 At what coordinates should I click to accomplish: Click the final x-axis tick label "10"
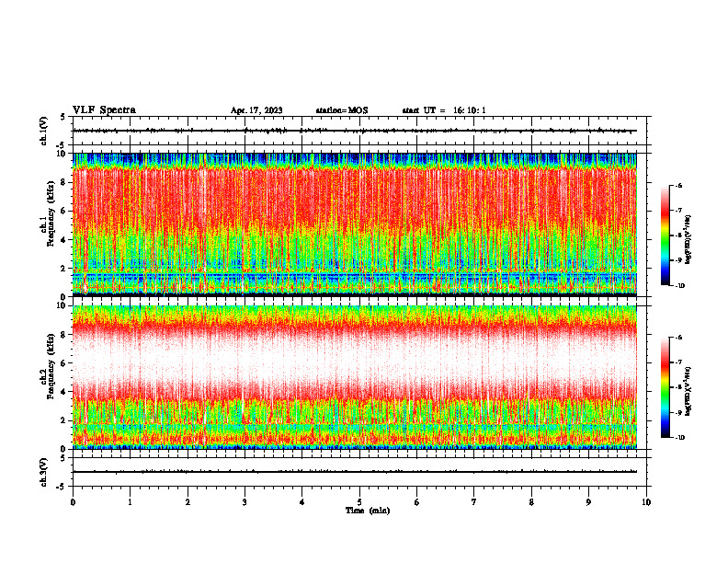pyautogui.click(x=646, y=502)
